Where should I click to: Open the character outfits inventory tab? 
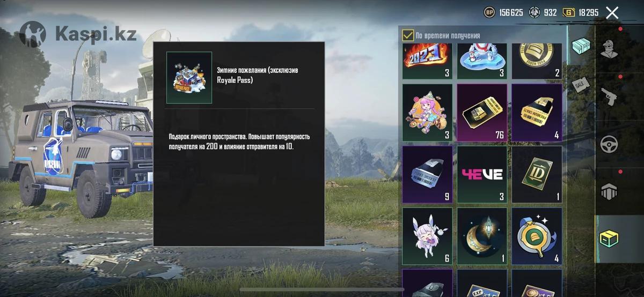click(609, 49)
